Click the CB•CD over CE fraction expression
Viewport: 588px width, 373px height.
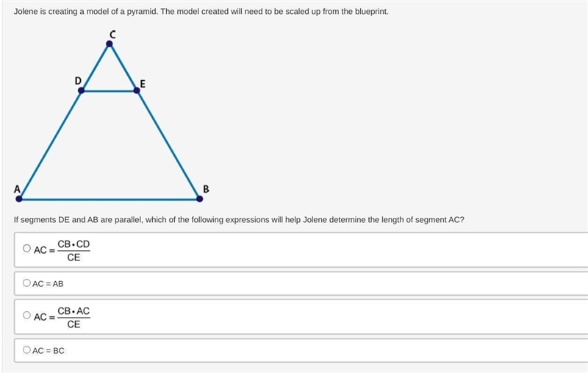click(73, 250)
